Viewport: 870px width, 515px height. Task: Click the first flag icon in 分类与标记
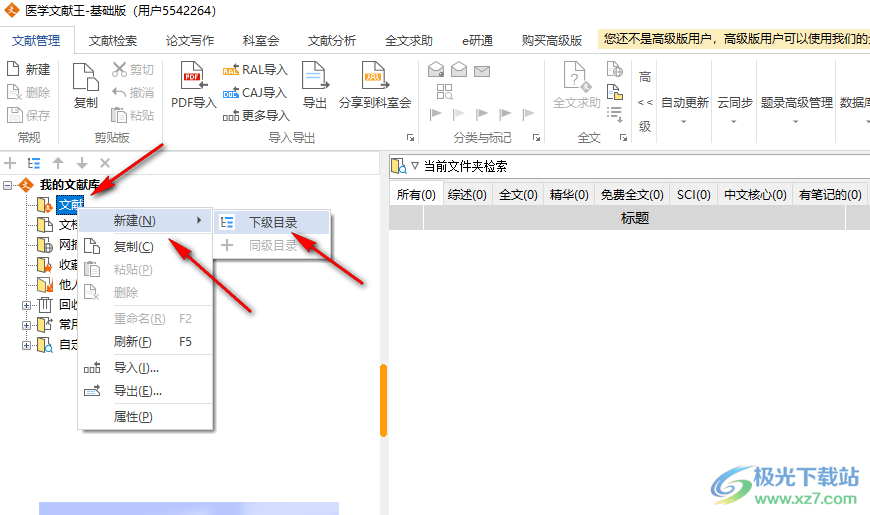tap(436, 114)
